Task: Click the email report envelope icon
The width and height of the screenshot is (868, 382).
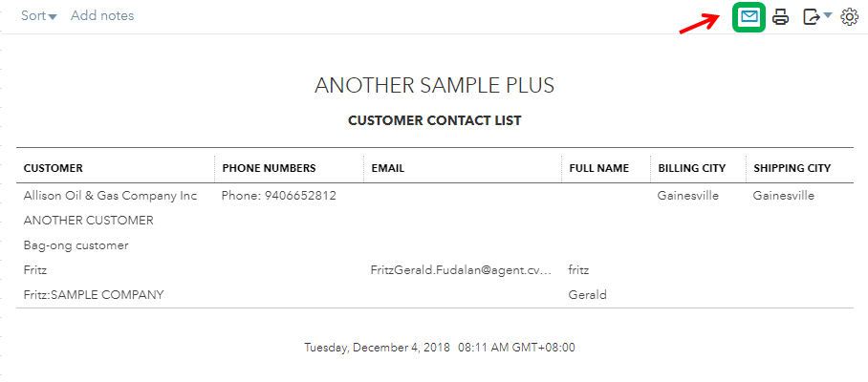Action: pos(749,17)
